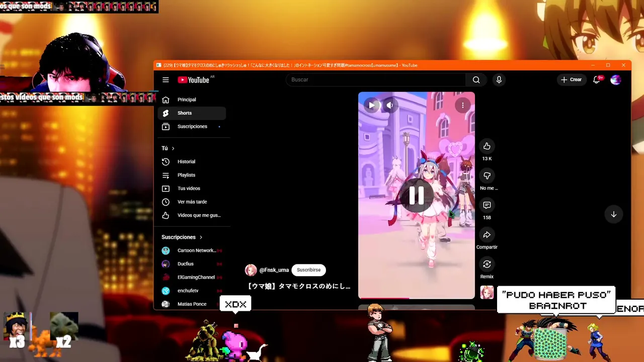Image resolution: width=644 pixels, height=362 pixels.
Task: Start voice search with microphone icon
Action: [499, 79]
